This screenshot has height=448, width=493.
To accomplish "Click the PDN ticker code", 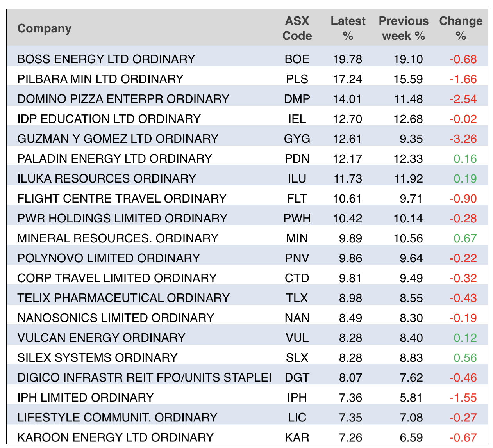I will pyautogui.click(x=297, y=159).
